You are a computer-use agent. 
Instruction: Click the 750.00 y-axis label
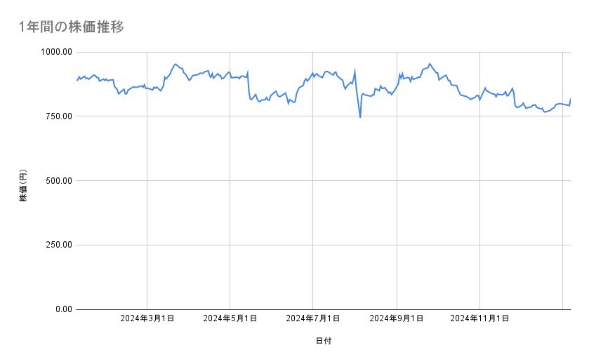[57, 116]
